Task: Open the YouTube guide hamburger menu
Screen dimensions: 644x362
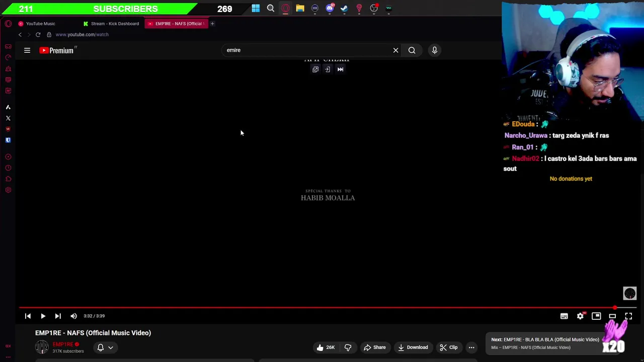Action: [27, 50]
